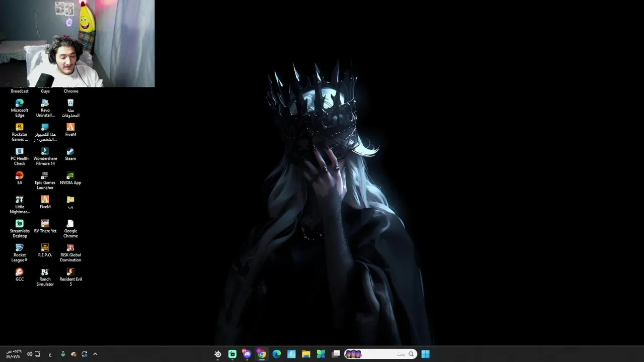Expand the hidden system tray icons

pos(95,354)
